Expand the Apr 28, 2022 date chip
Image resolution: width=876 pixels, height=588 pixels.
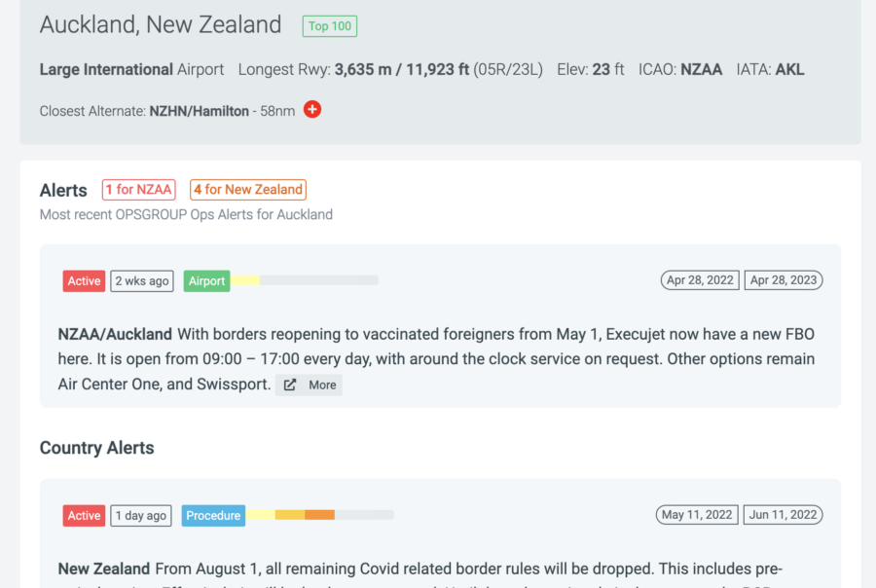pos(700,279)
